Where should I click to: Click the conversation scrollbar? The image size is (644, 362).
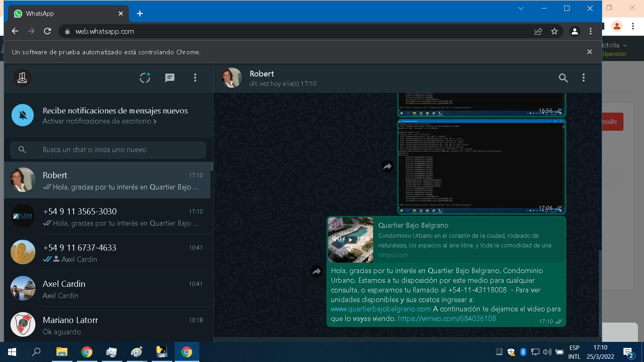tap(600, 294)
